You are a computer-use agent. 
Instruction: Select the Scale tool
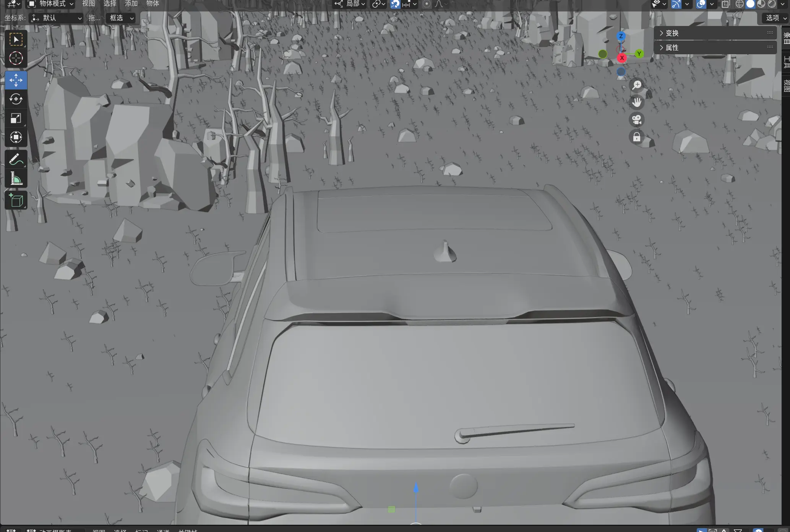point(16,118)
